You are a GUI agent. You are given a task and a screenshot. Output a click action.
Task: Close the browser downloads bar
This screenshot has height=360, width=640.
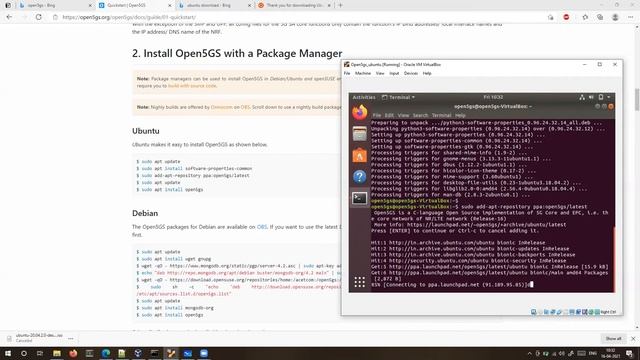[x=633, y=338]
